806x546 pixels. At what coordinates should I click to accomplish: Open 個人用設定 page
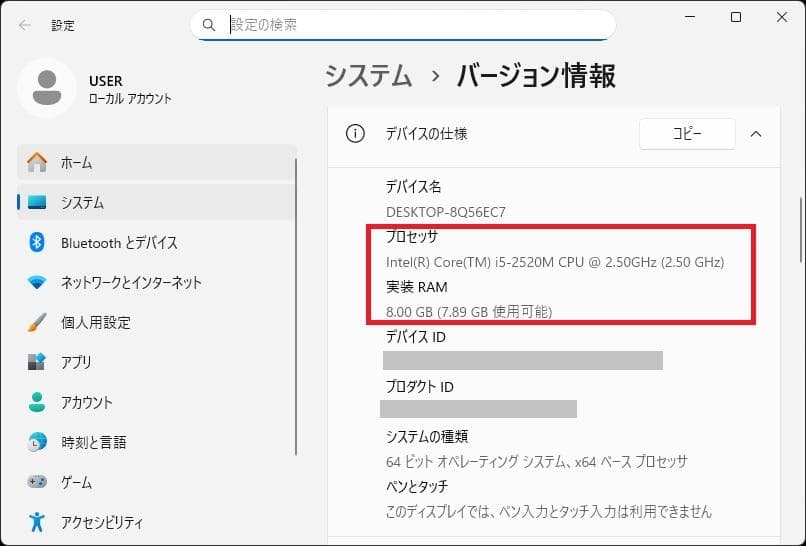click(157, 322)
